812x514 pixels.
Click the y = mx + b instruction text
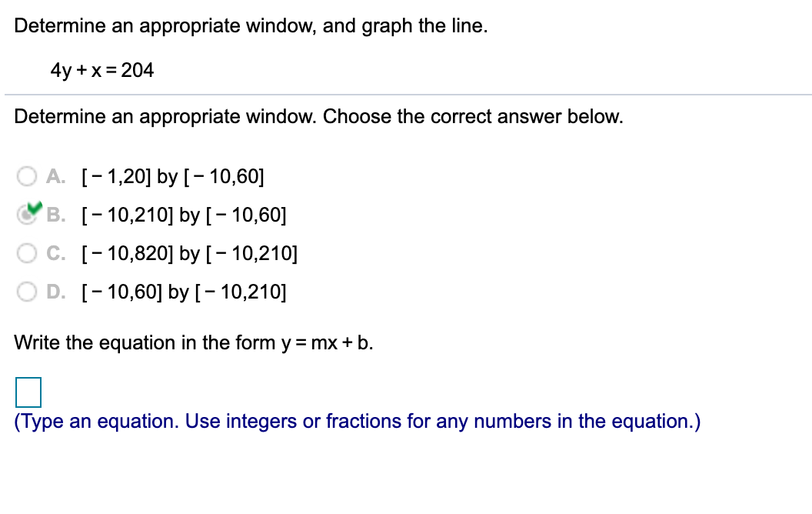(x=194, y=342)
